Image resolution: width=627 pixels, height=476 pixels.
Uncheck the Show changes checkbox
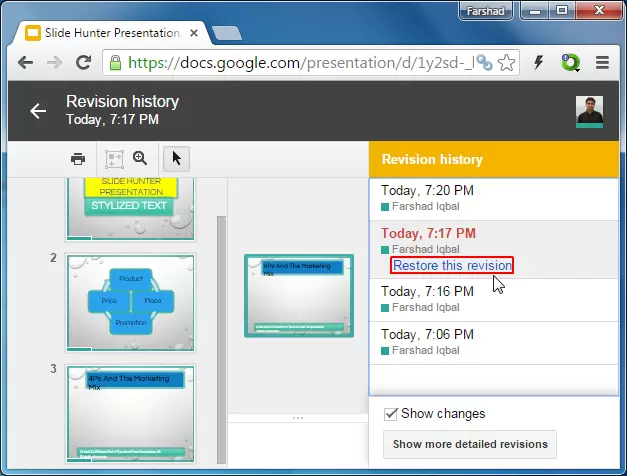pyautogui.click(x=392, y=414)
